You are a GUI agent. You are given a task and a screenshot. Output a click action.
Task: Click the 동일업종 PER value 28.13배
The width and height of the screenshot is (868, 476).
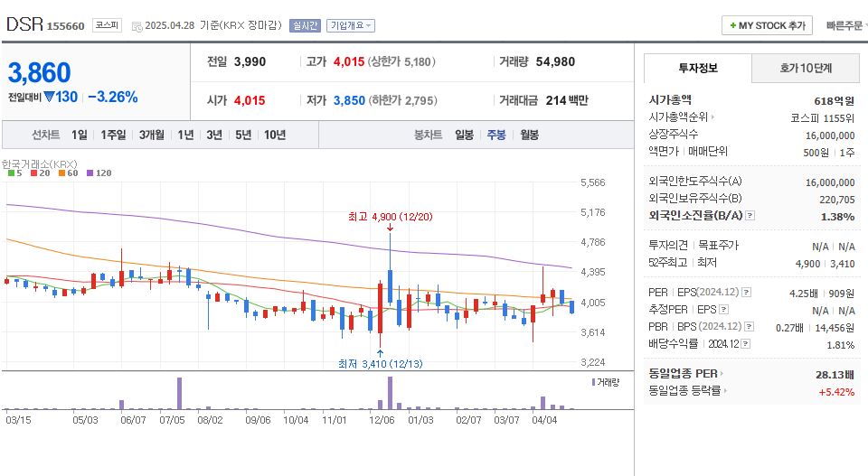click(835, 375)
